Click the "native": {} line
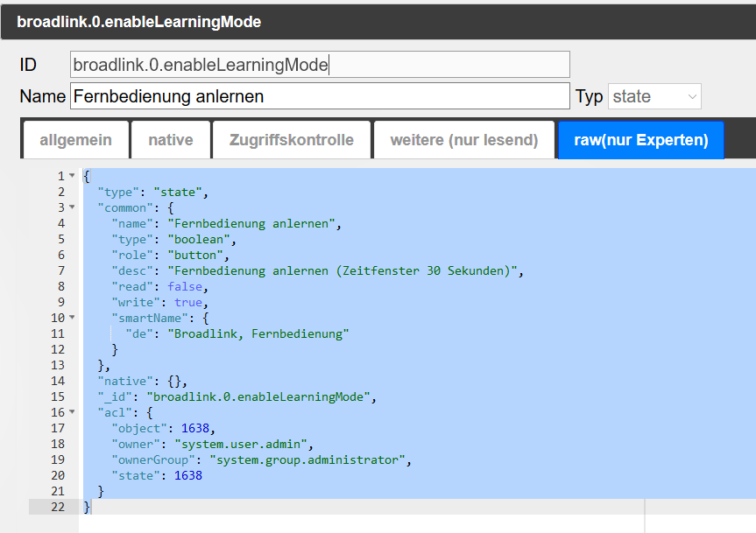 coord(142,381)
